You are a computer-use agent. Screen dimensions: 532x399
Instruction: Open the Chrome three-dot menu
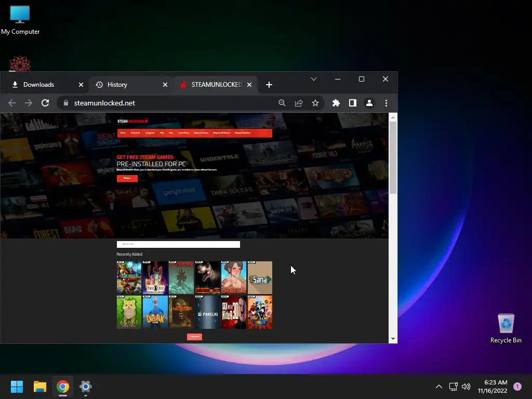[386, 103]
